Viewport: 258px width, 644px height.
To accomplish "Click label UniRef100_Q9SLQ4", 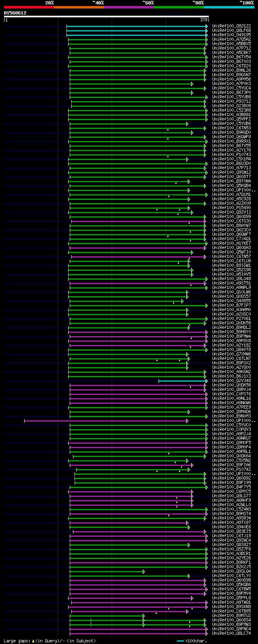I will click(231, 571).
